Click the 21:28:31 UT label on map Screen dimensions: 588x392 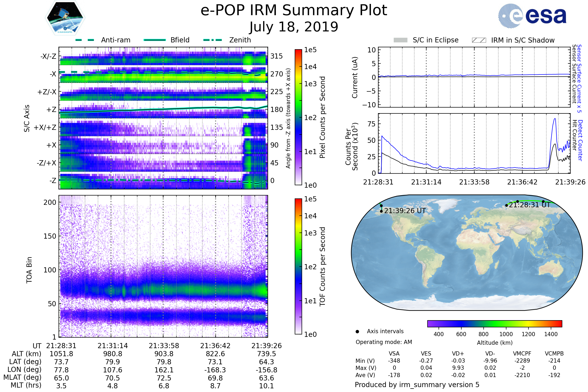529,205
